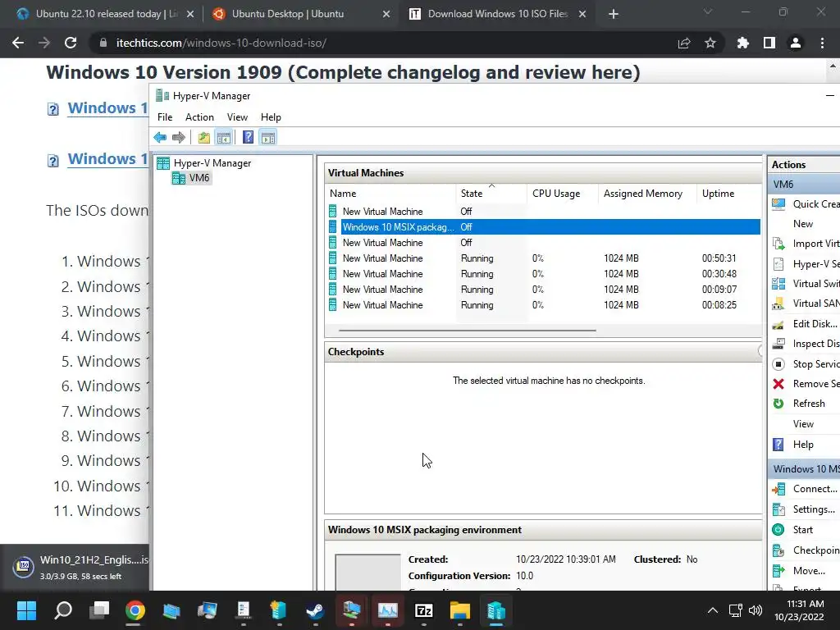Open taskbar Search
This screenshot has height=630, width=840.
63,610
